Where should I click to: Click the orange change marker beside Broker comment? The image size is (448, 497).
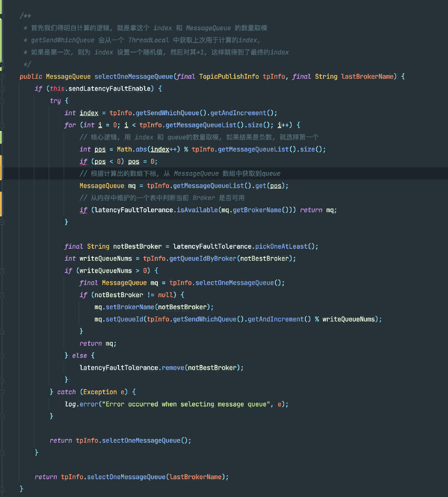[1, 204]
